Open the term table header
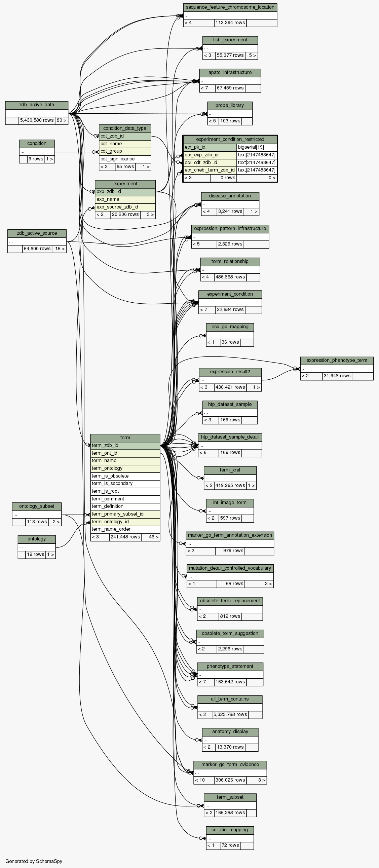The width and height of the screenshot is (379, 868). 125,438
